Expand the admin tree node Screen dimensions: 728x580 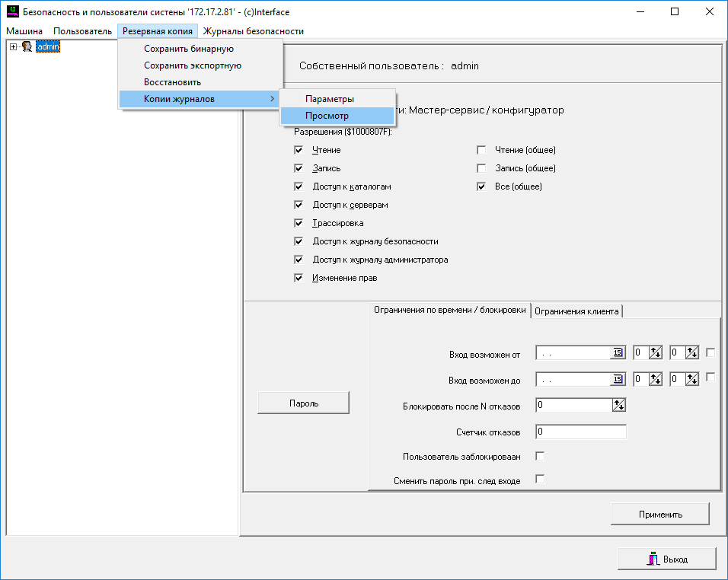click(x=13, y=47)
